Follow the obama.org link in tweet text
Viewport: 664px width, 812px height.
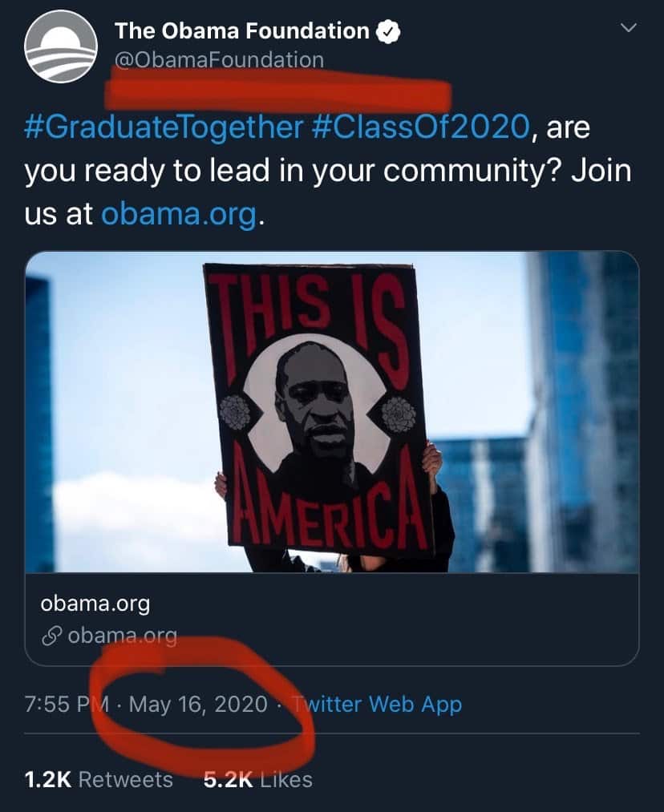[179, 215]
